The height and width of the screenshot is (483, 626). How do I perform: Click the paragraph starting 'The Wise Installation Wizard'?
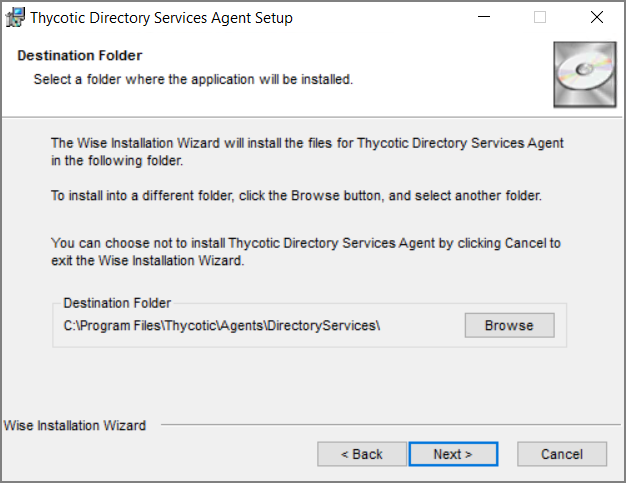tap(307, 152)
